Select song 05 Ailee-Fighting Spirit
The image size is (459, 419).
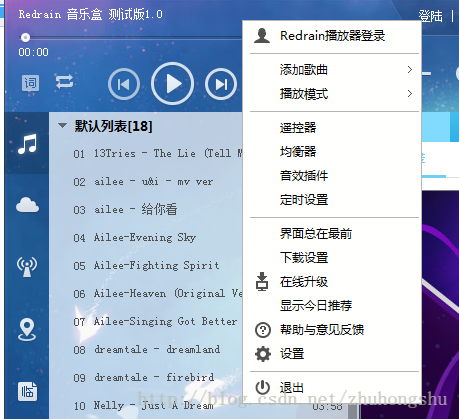coord(146,266)
